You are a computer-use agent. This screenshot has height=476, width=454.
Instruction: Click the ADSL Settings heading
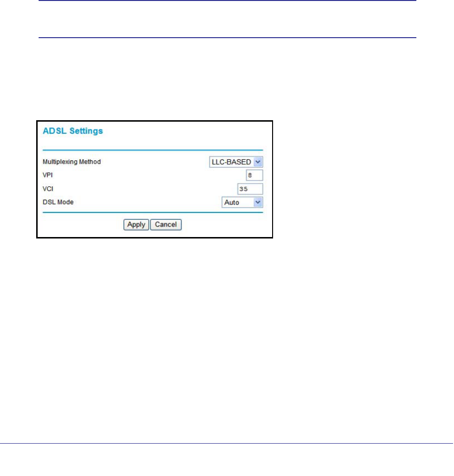(73, 131)
